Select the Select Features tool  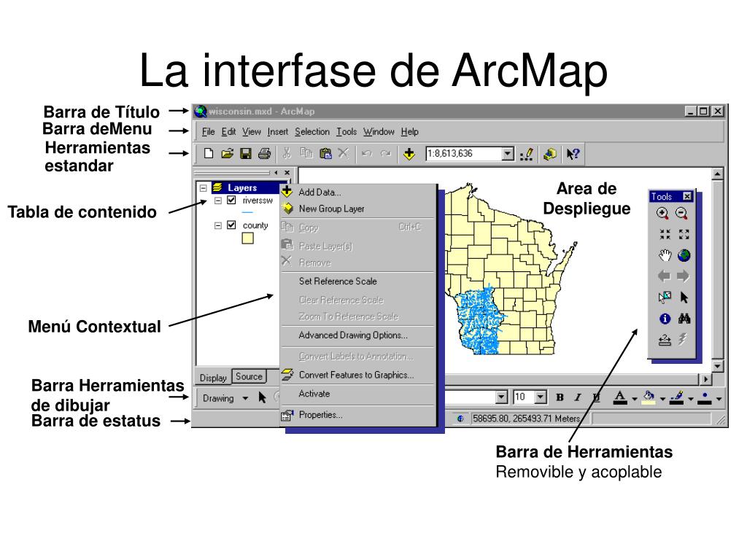tap(665, 297)
